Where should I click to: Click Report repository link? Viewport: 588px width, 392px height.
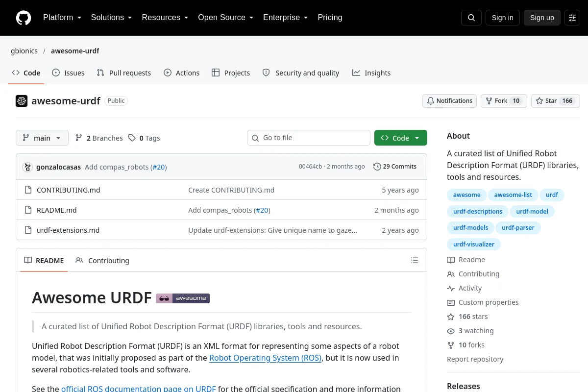tap(475, 359)
